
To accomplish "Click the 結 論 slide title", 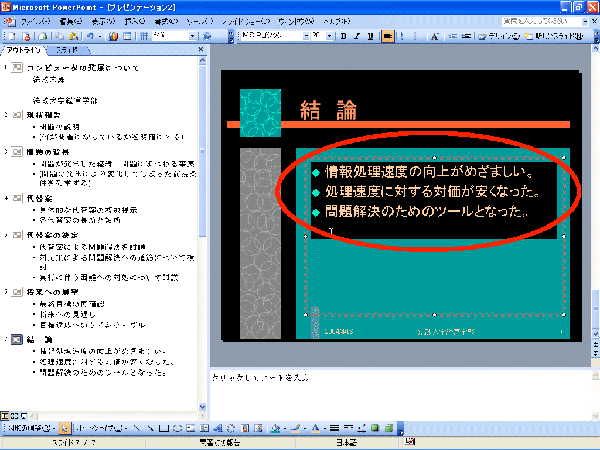I will pyautogui.click(x=328, y=110).
